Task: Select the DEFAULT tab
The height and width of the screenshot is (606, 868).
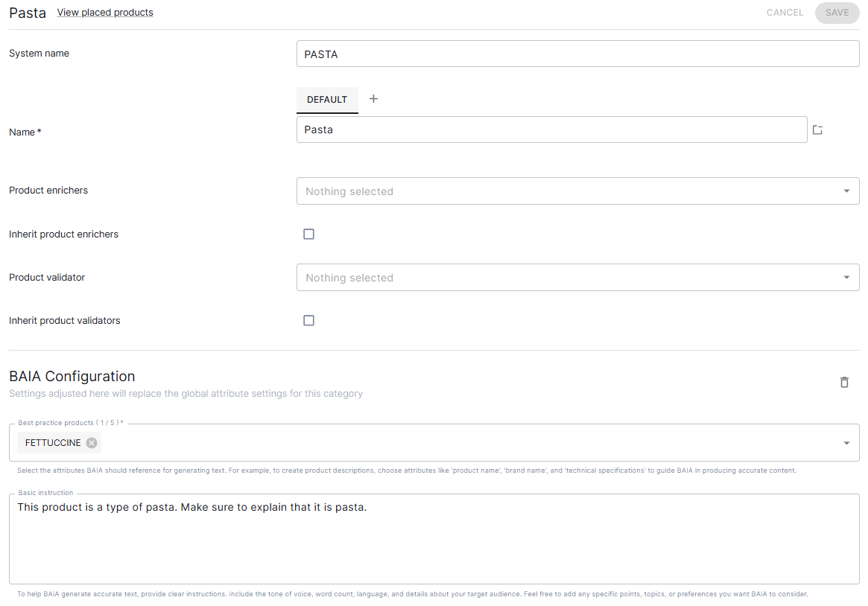Action: [x=327, y=100]
